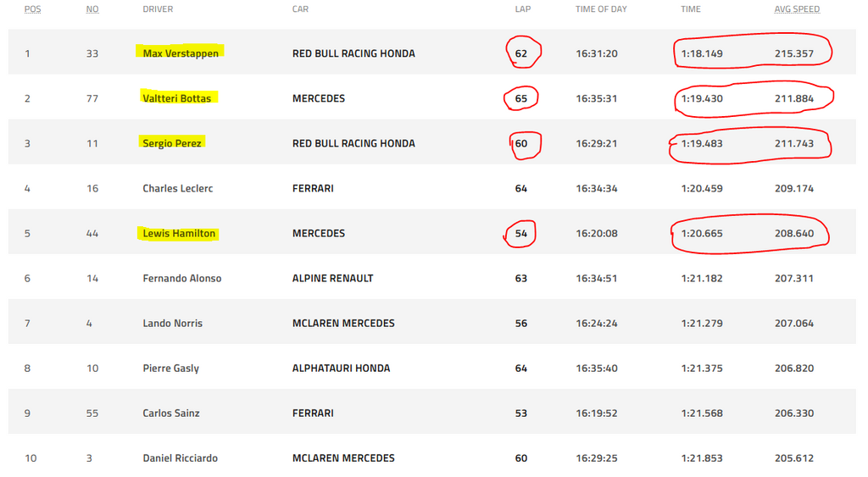Sort by the TIME column header
The height and width of the screenshot is (477, 868).
pyautogui.click(x=691, y=9)
